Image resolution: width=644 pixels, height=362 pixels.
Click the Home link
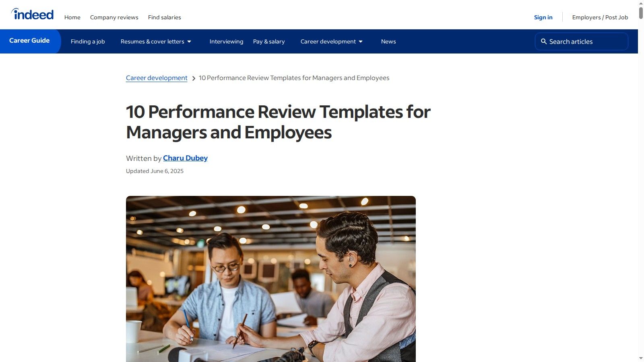point(72,17)
